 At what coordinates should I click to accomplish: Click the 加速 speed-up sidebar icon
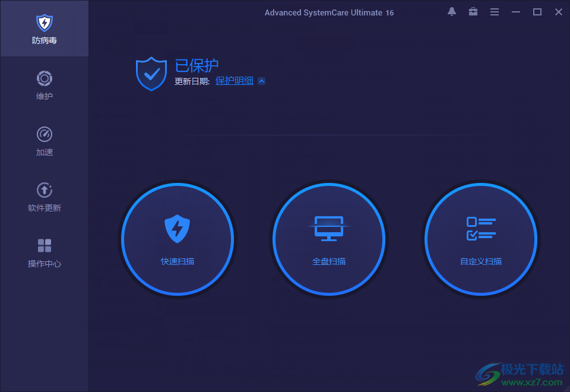pyautogui.click(x=44, y=134)
